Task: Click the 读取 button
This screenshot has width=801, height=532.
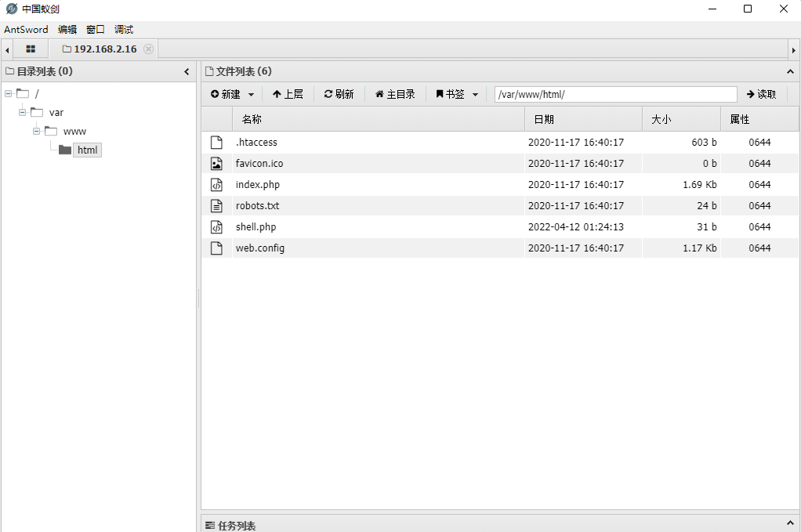Action: pyautogui.click(x=761, y=95)
